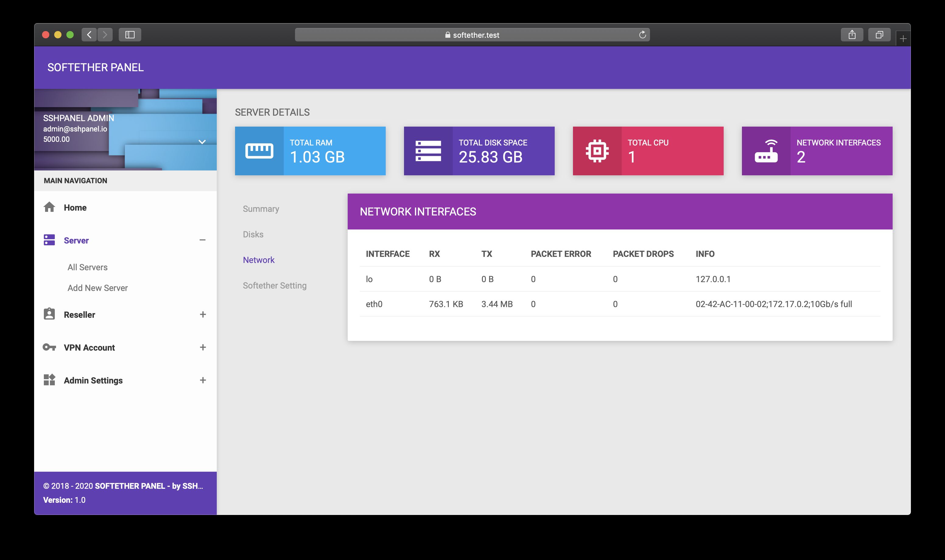Expand the VPN Account menu plus sign
The image size is (945, 560).
(x=203, y=347)
